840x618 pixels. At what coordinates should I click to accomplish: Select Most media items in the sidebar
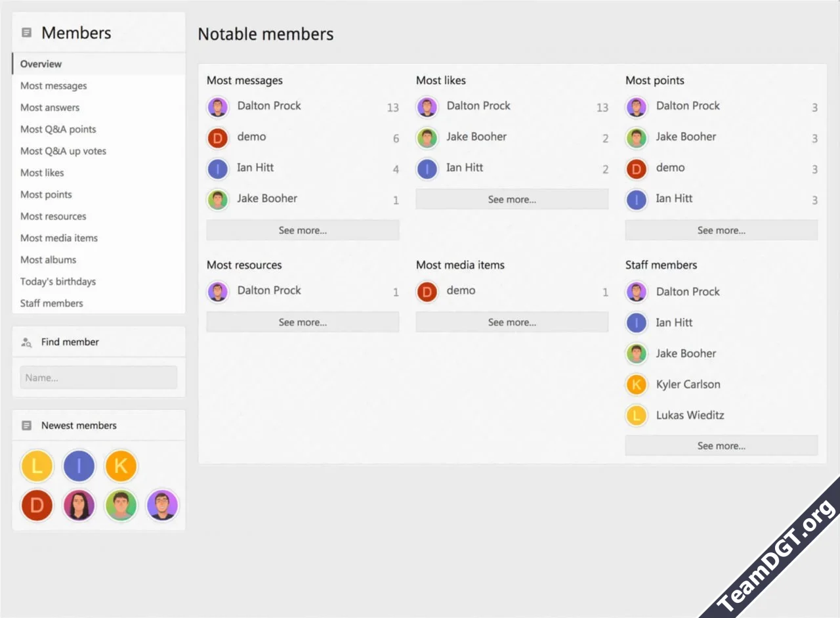click(59, 238)
